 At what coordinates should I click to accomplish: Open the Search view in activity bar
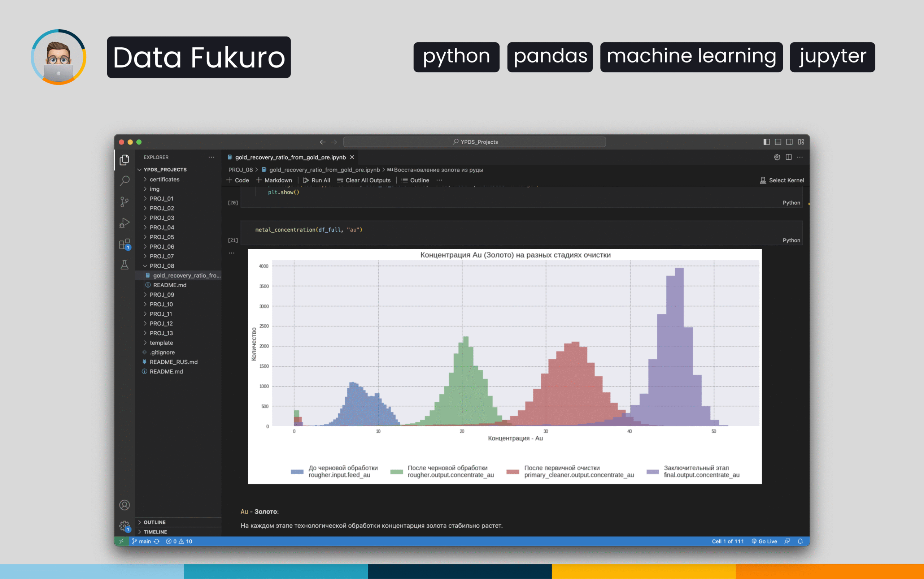click(125, 180)
